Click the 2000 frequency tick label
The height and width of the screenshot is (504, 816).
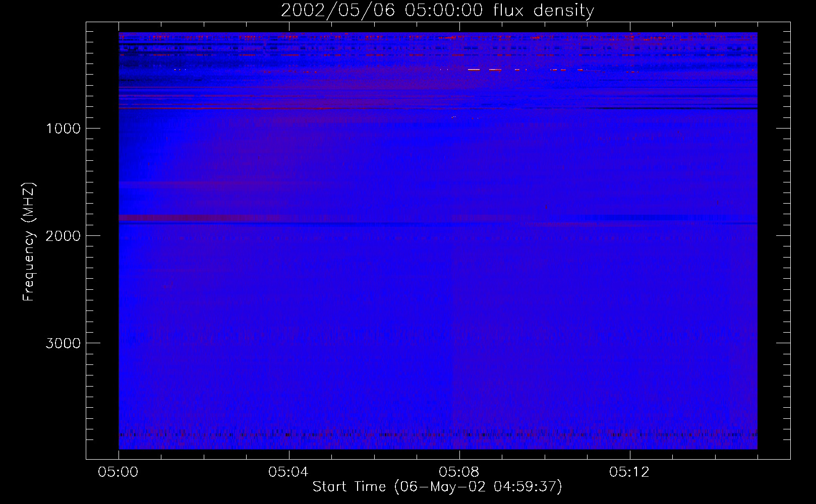pos(63,236)
